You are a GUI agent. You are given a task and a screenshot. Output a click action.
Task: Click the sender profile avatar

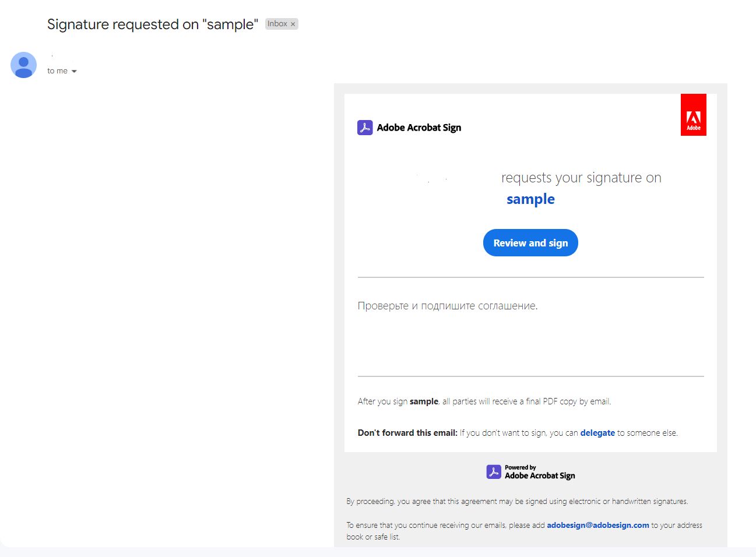click(24, 65)
